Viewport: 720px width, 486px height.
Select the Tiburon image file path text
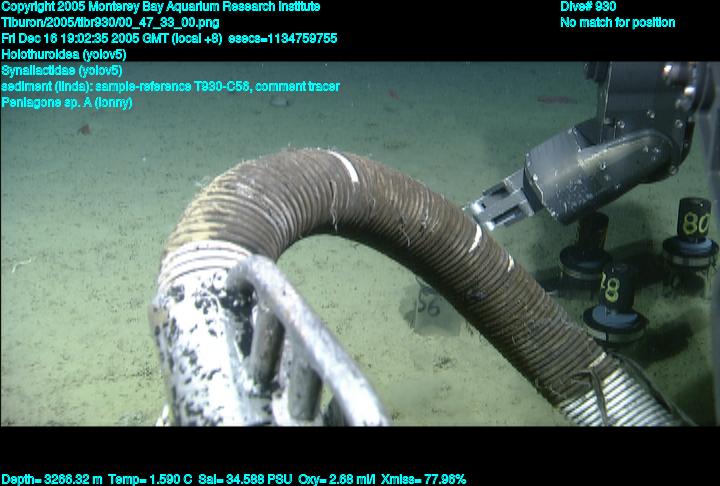point(110,22)
